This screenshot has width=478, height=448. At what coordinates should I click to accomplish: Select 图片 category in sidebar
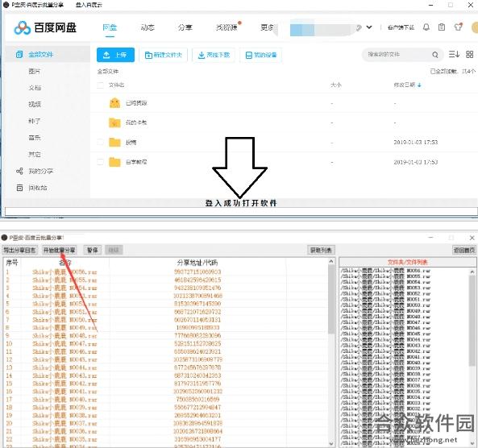35,72
